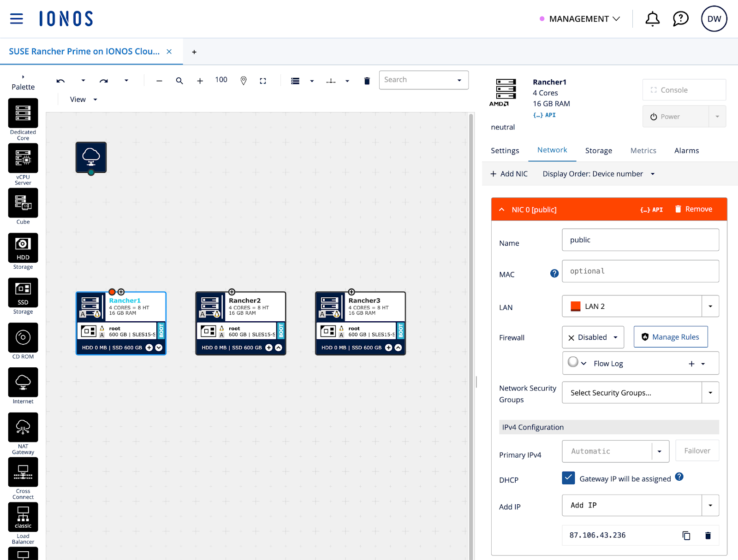Image resolution: width=738 pixels, height=560 pixels.
Task: Copy IP address 87.106.43.236
Action: [x=686, y=536]
